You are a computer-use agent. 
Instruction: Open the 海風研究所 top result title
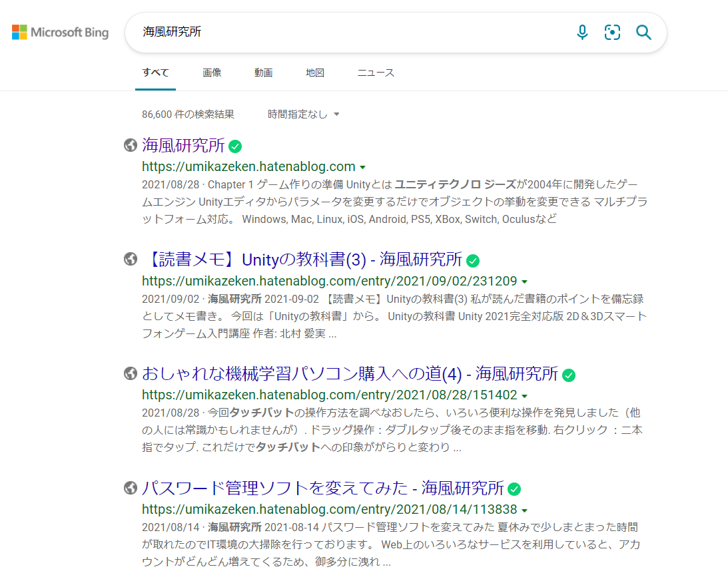pyautogui.click(x=183, y=145)
